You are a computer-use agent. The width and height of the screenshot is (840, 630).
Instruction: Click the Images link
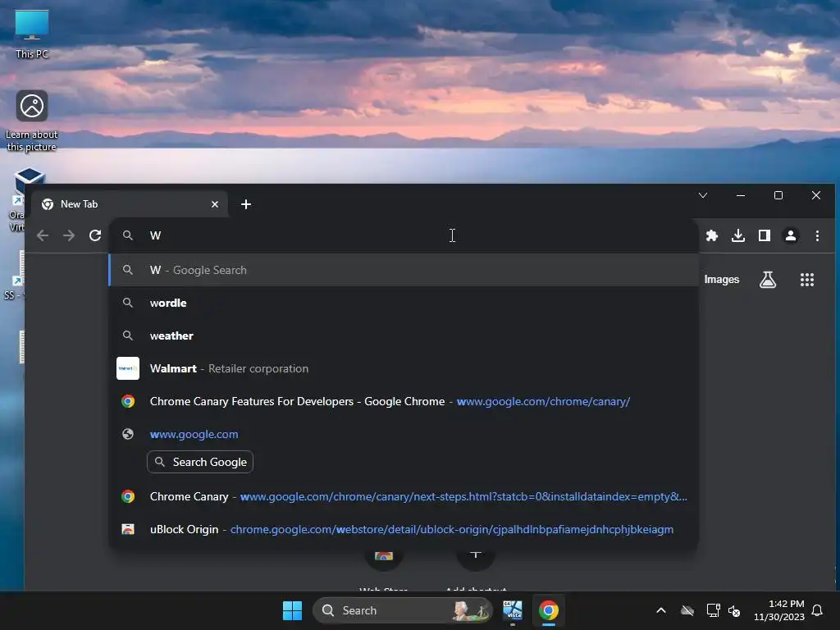pyautogui.click(x=722, y=279)
